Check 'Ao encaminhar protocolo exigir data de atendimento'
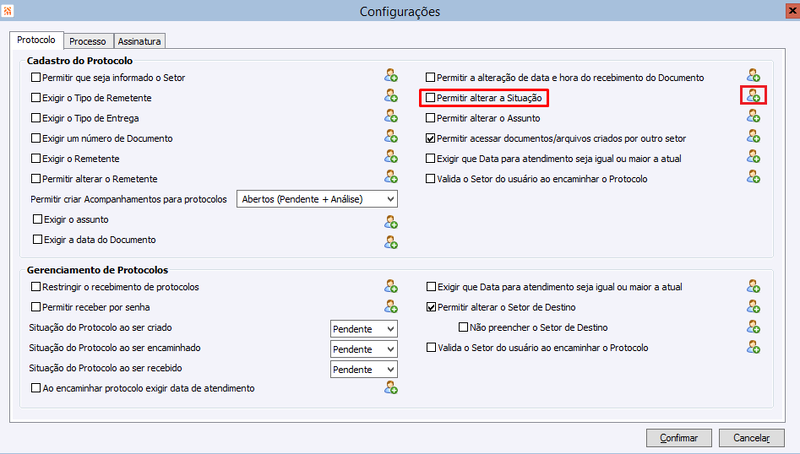Viewport: 800px width, 454px height. (36, 388)
